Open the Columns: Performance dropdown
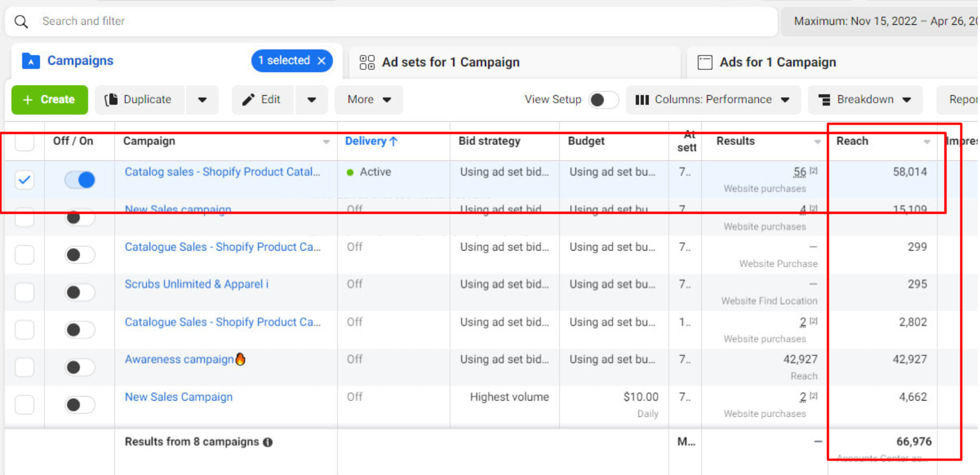Image resolution: width=980 pixels, height=475 pixels. pyautogui.click(x=713, y=100)
